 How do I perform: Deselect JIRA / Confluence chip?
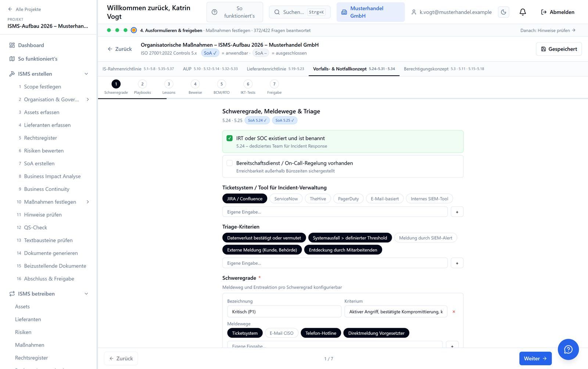[245, 199]
